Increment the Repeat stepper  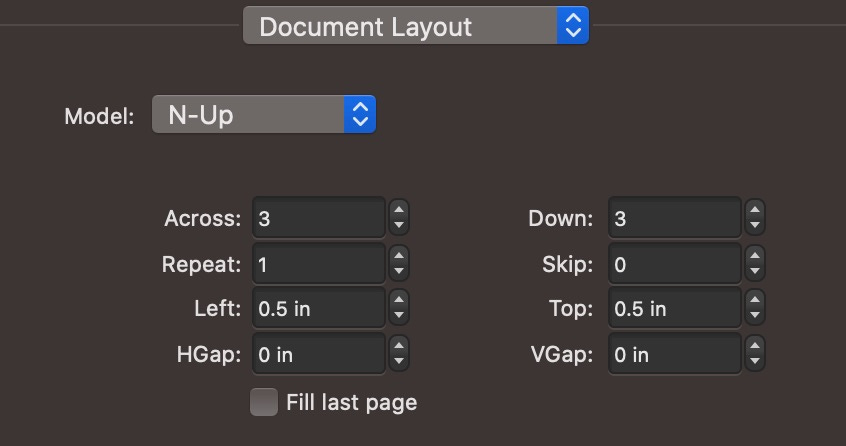(x=399, y=256)
